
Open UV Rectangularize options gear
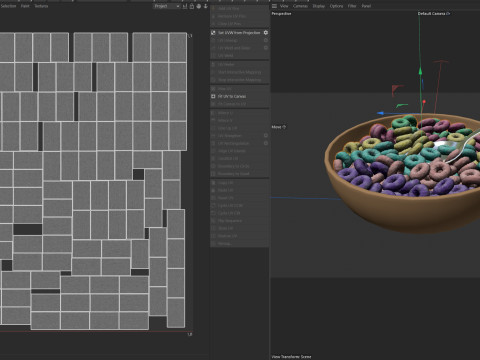pyautogui.click(x=266, y=143)
